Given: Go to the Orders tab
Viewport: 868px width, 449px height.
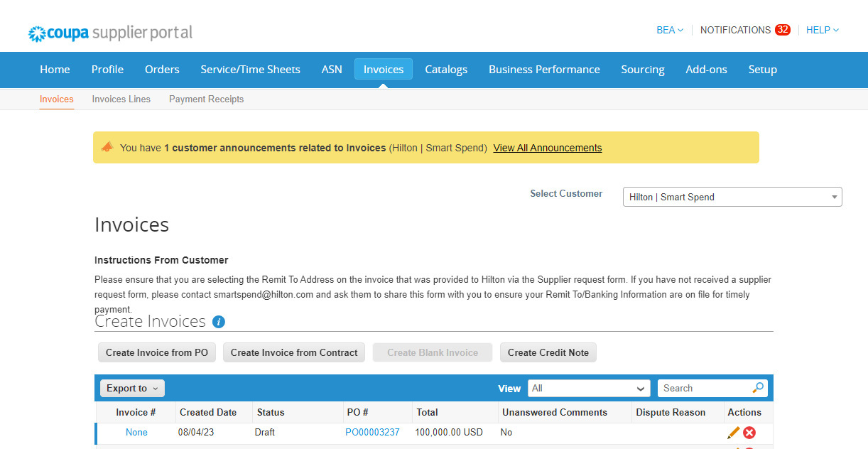Looking at the screenshot, I should tap(162, 70).
